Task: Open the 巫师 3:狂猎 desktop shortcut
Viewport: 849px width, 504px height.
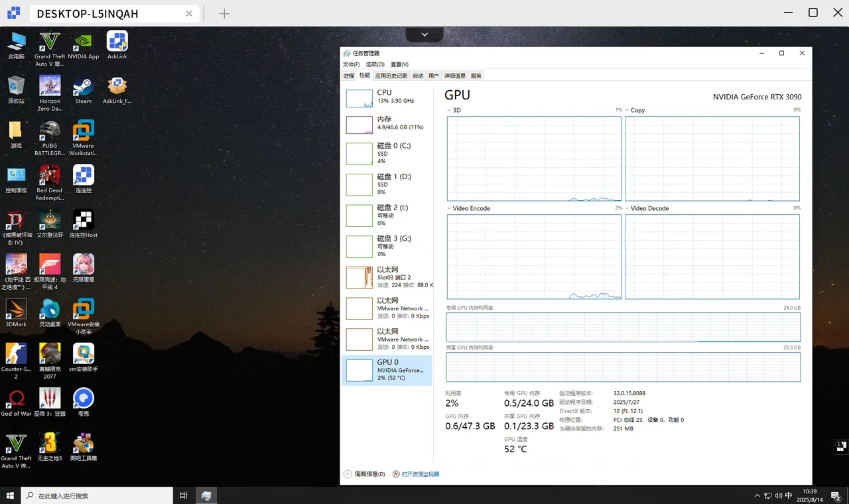Action: tap(50, 403)
